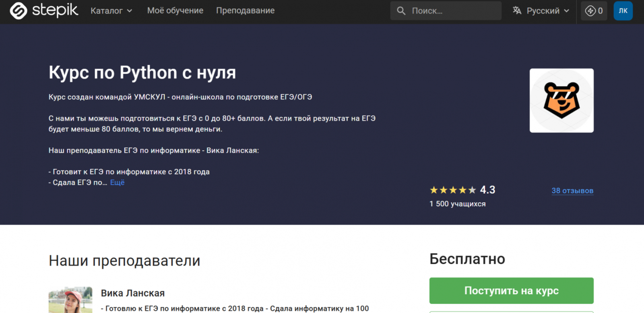
Task: Click the Вика Ланская teacher name
Action: pyautogui.click(x=132, y=293)
